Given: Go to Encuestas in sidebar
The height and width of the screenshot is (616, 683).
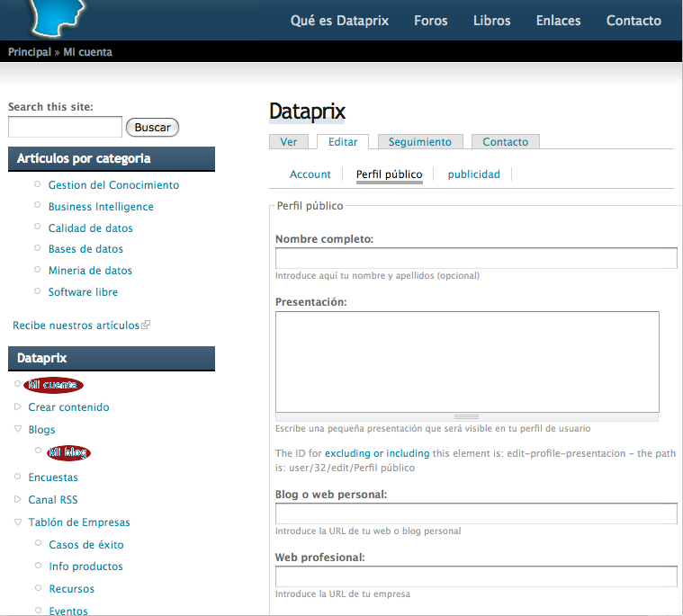Looking at the screenshot, I should click(53, 478).
